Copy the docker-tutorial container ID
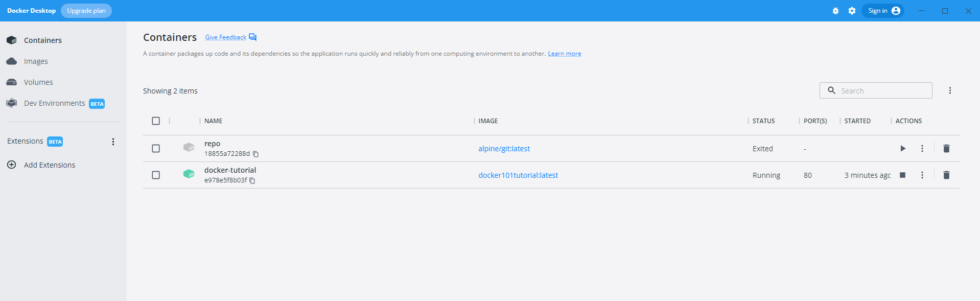 [252, 180]
